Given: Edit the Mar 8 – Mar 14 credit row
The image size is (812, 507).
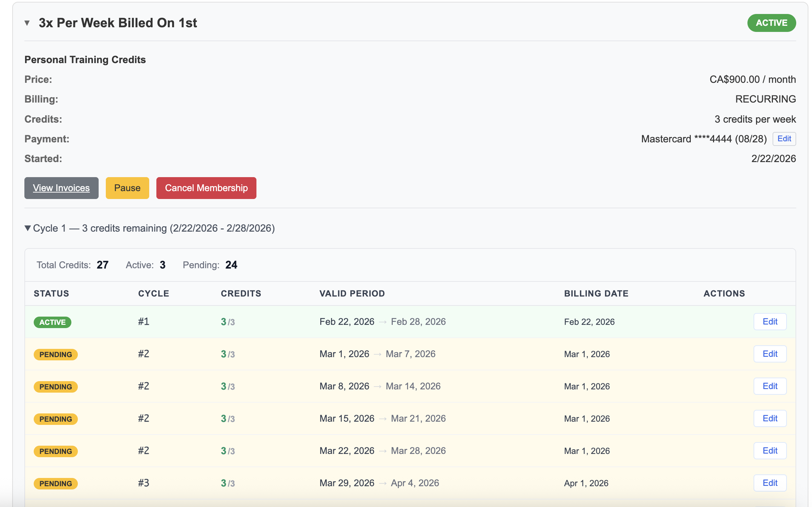Looking at the screenshot, I should tap(770, 386).
